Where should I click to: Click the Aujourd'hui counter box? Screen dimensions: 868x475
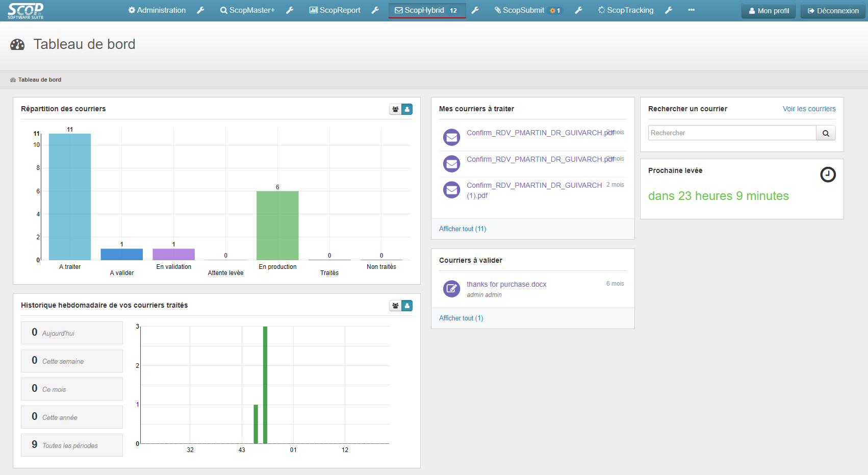[72, 333]
